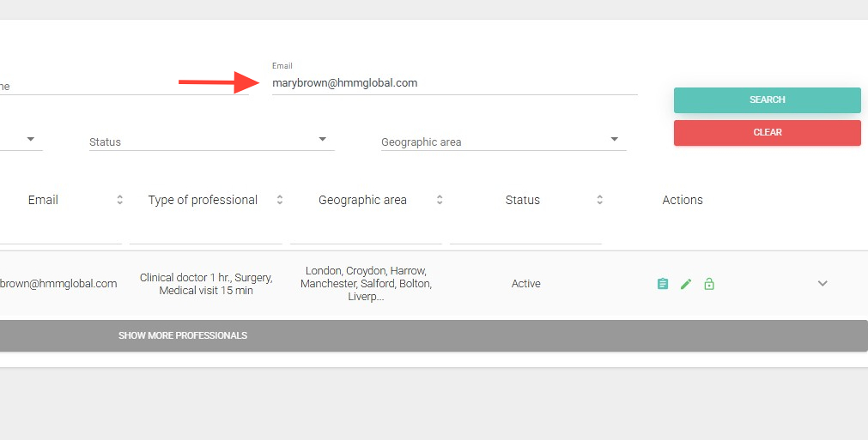Click the filter box under Status column

pyautogui.click(x=525, y=232)
